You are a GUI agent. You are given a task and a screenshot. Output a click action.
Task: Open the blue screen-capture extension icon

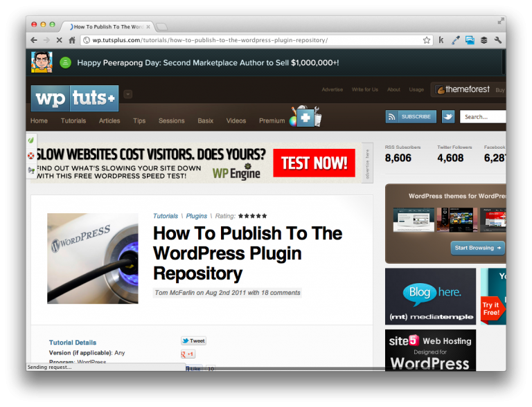[x=470, y=40]
